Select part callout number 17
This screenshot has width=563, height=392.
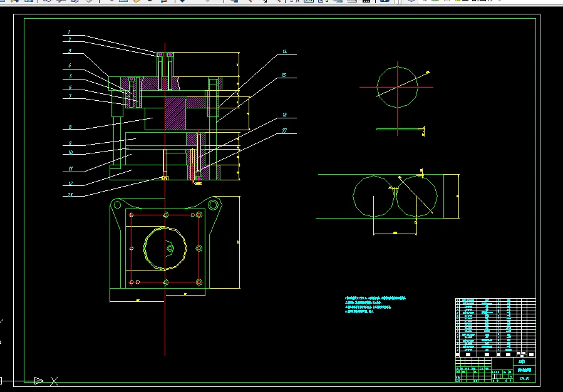(x=284, y=131)
